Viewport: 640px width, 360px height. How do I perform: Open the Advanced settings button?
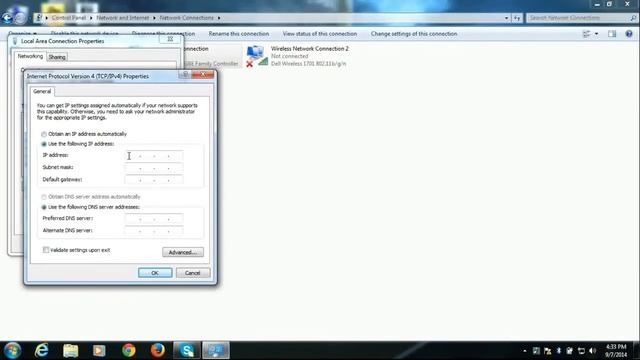pos(183,252)
